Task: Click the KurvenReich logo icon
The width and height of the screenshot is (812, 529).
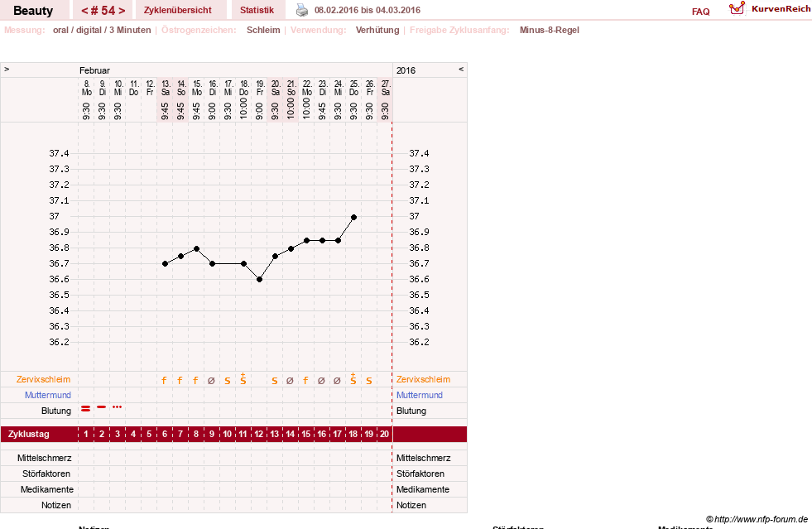Action: (737, 8)
